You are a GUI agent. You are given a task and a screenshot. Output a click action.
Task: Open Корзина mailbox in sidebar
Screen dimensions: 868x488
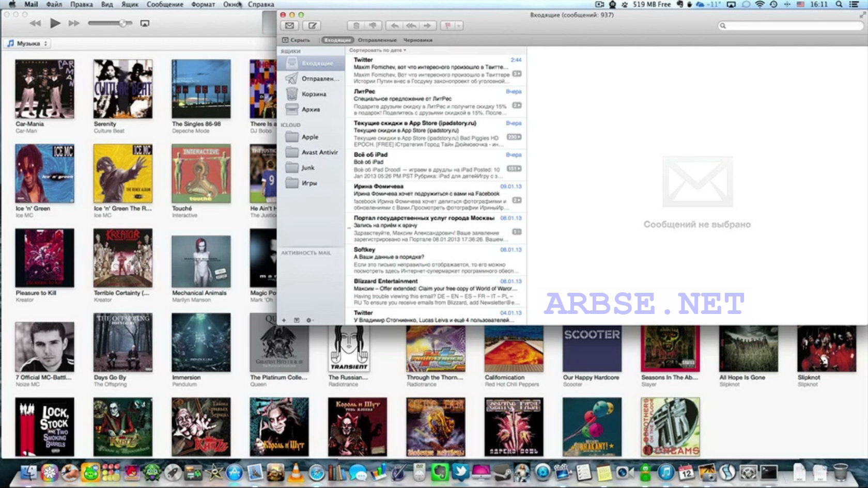311,94
